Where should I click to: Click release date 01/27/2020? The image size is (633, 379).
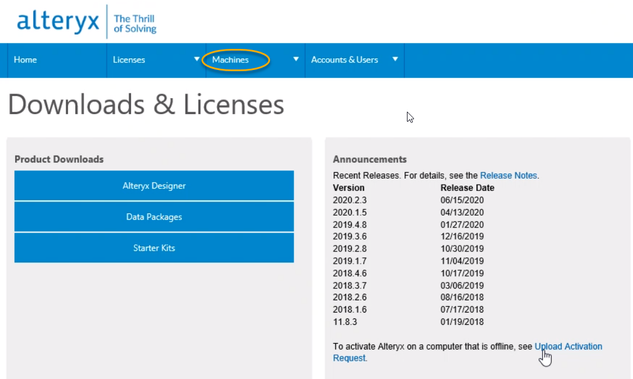pos(462,224)
